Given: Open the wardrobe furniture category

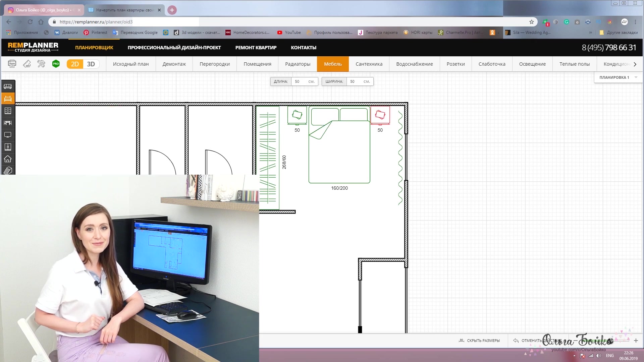Looking at the screenshot, I should click(8, 147).
